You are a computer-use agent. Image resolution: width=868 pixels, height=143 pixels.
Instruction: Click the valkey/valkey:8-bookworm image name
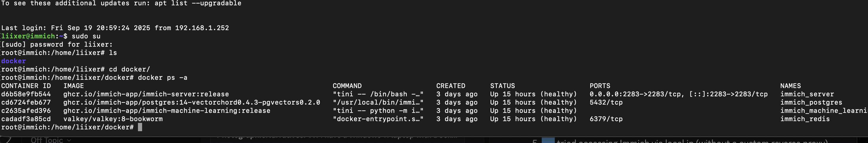[113, 119]
